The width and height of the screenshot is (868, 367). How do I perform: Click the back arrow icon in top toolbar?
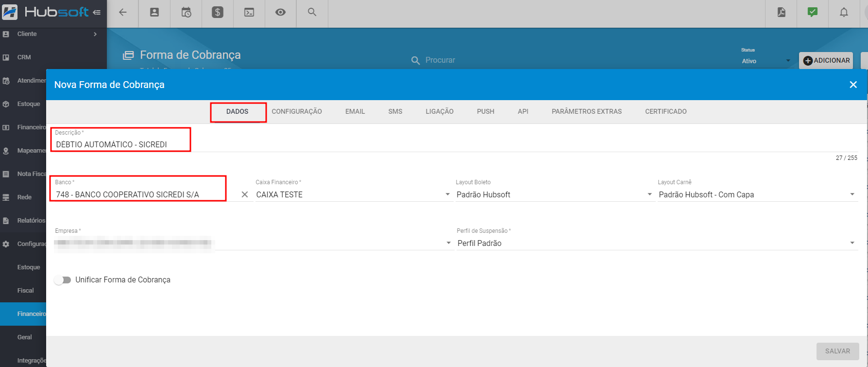pyautogui.click(x=123, y=13)
